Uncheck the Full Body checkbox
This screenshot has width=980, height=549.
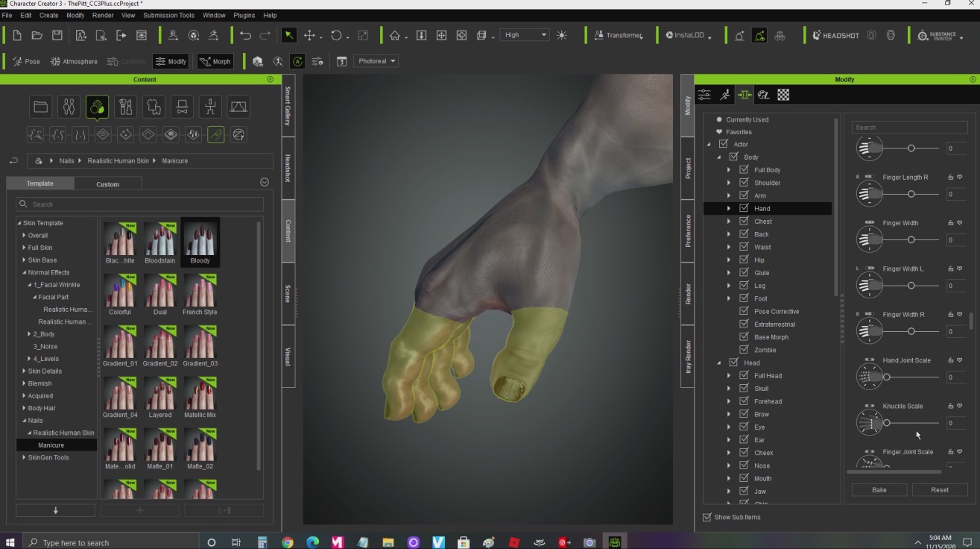(x=744, y=170)
